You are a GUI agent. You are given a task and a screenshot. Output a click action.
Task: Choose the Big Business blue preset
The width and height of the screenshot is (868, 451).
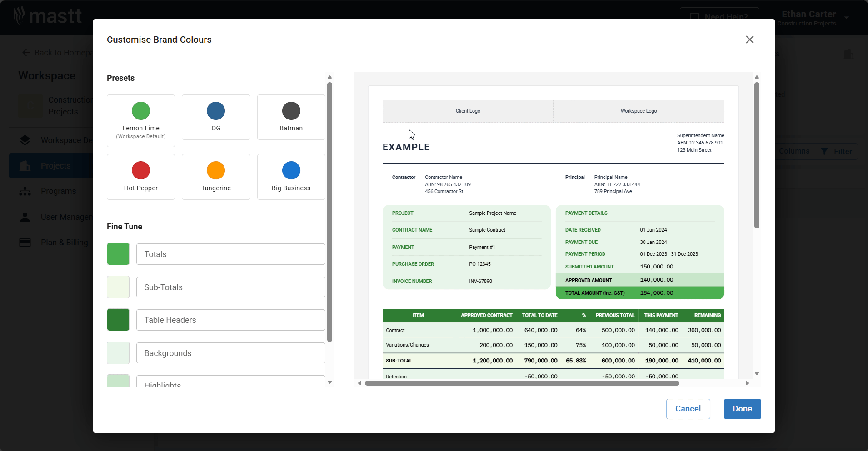[x=291, y=177]
